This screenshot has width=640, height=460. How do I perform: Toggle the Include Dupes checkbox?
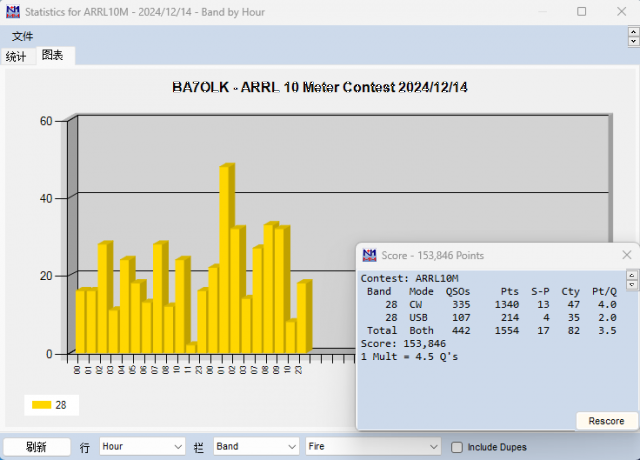457,447
